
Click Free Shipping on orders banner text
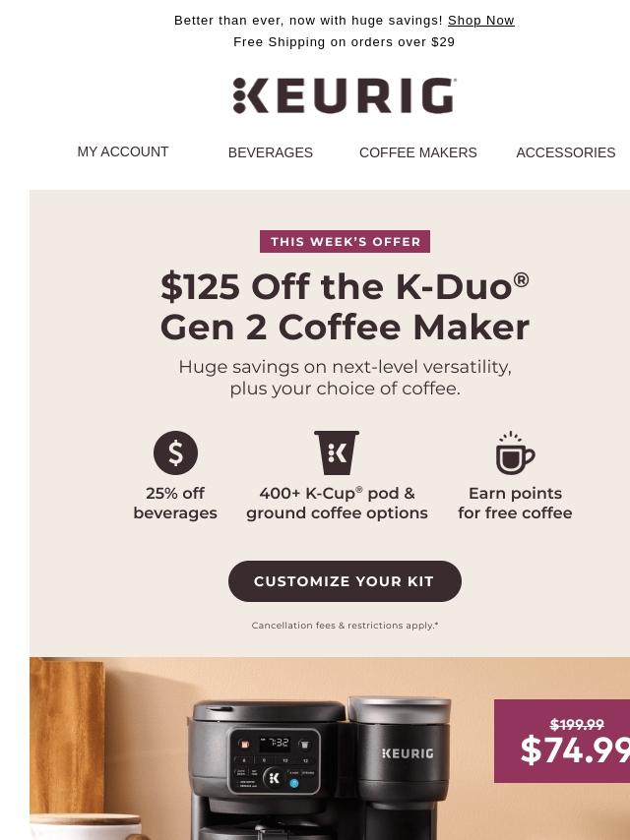coord(345,41)
